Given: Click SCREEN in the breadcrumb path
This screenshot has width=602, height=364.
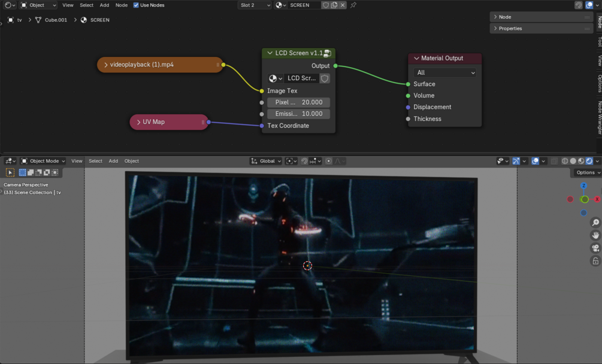Looking at the screenshot, I should click(x=95, y=20).
